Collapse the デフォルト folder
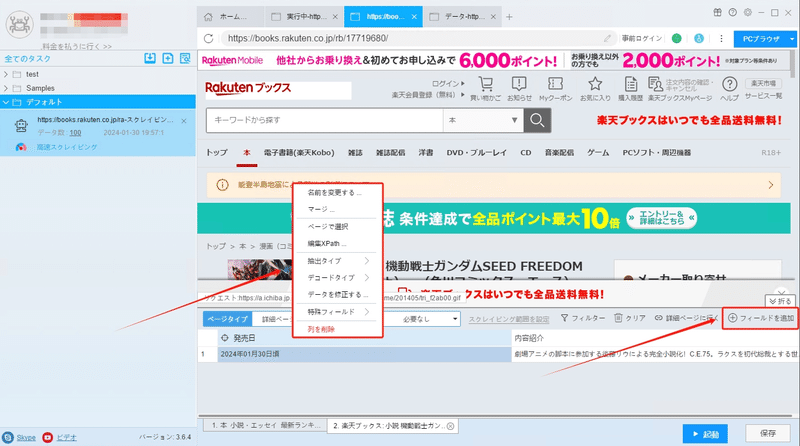Image resolution: width=800 pixels, height=446 pixels. (6, 102)
